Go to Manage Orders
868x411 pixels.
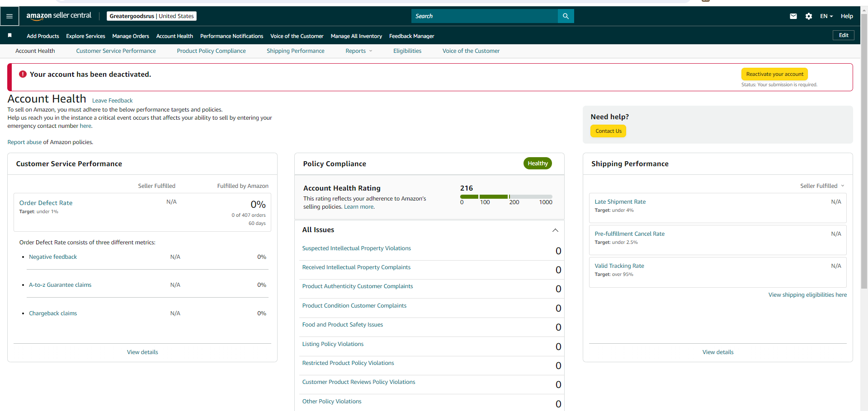[131, 36]
